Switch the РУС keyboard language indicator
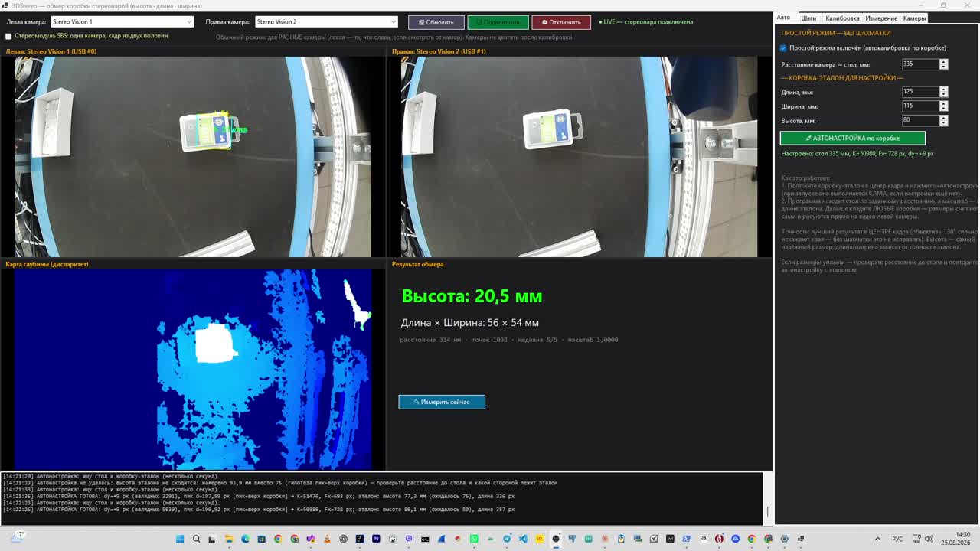 897,539
